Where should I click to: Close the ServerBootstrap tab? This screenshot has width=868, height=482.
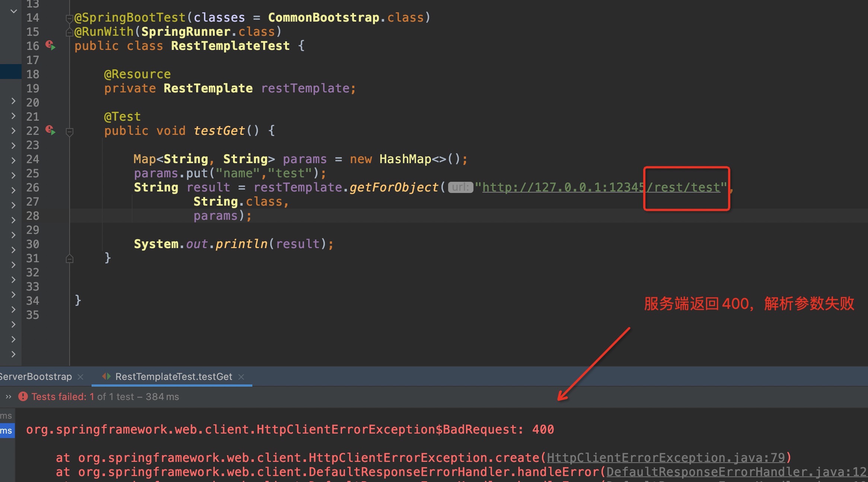pos(81,377)
